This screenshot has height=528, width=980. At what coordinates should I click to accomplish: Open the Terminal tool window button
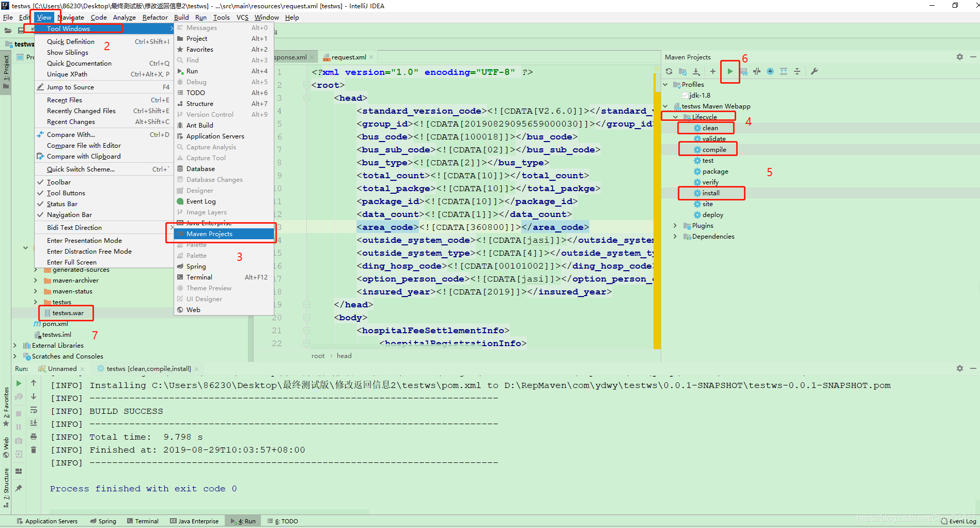pyautogui.click(x=146, y=521)
